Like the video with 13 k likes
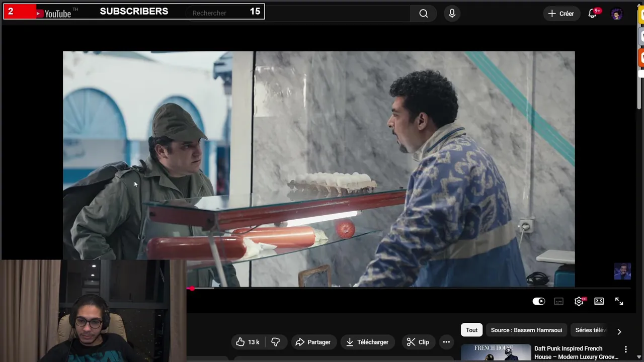This screenshot has width=644, height=362. tap(248, 342)
